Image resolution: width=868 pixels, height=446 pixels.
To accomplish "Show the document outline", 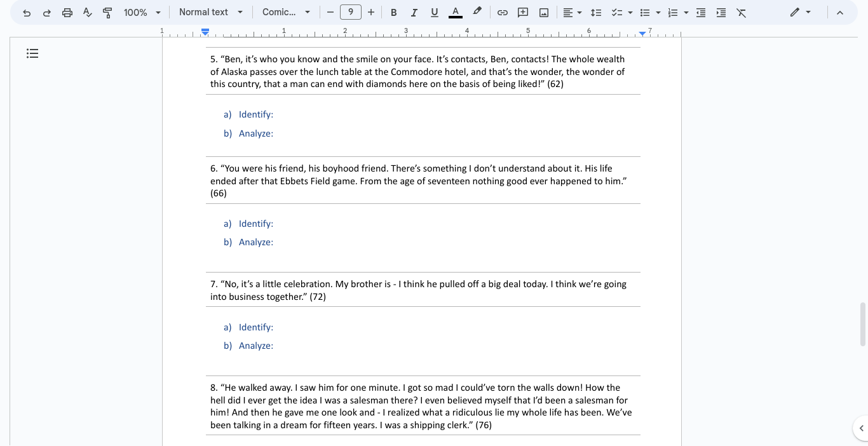I will [32, 54].
